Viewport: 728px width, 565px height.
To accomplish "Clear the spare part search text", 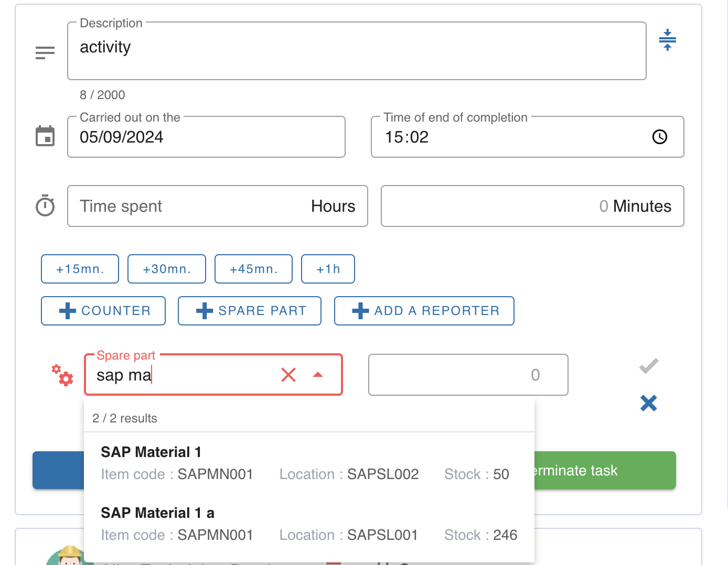I will click(288, 375).
